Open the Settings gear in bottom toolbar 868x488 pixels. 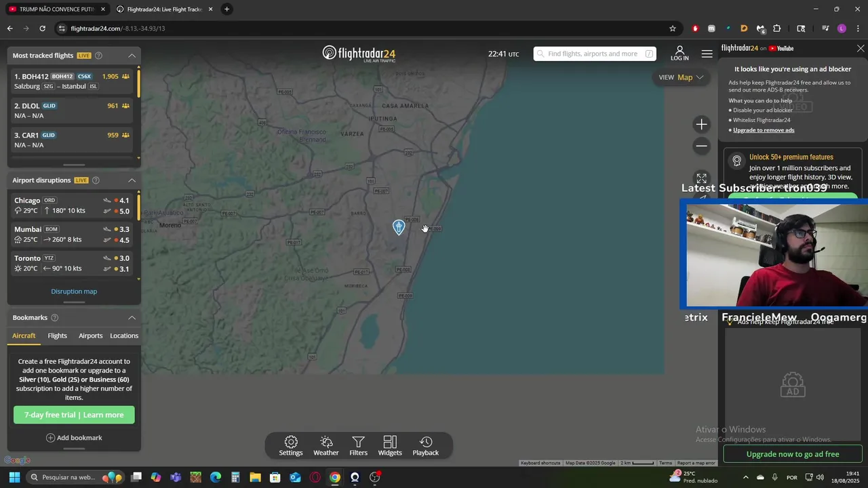coord(291,446)
